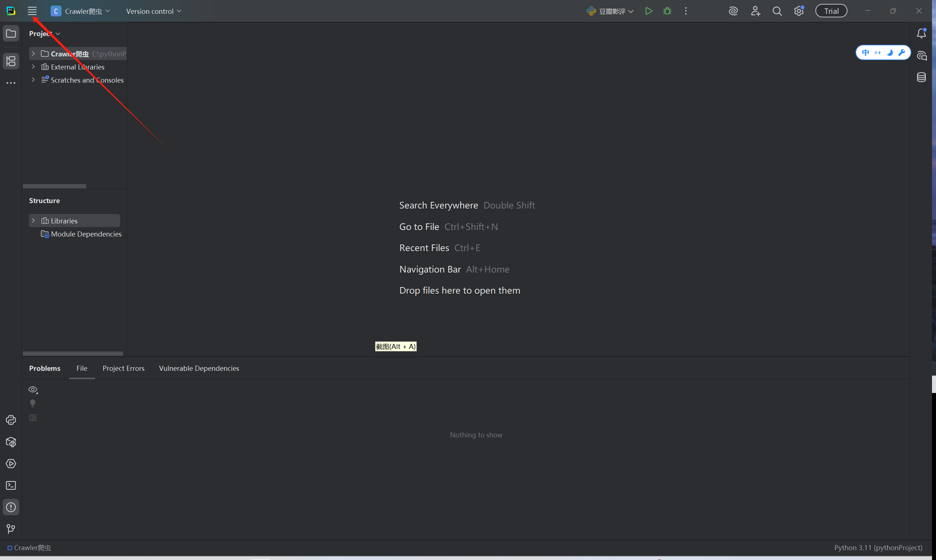Viewport: 936px width, 560px height.
Task: Run the current configuration
Action: [649, 11]
